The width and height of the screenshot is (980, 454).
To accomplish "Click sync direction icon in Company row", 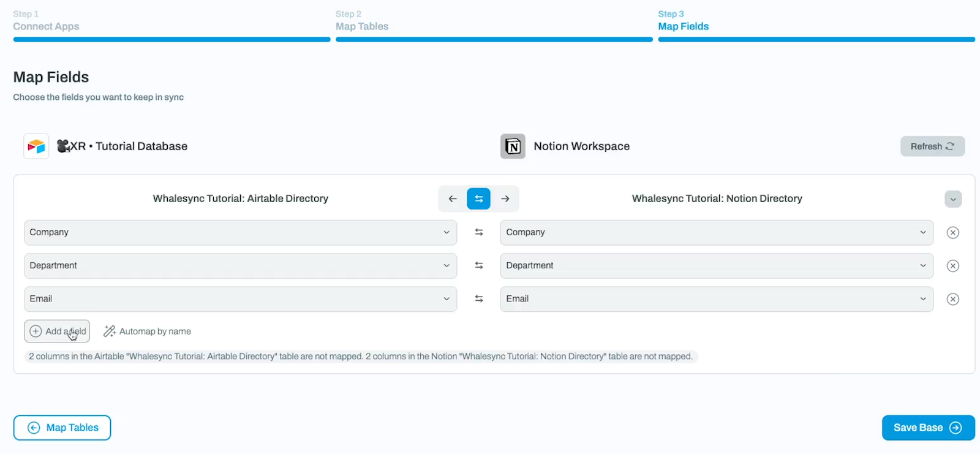I will point(479,232).
